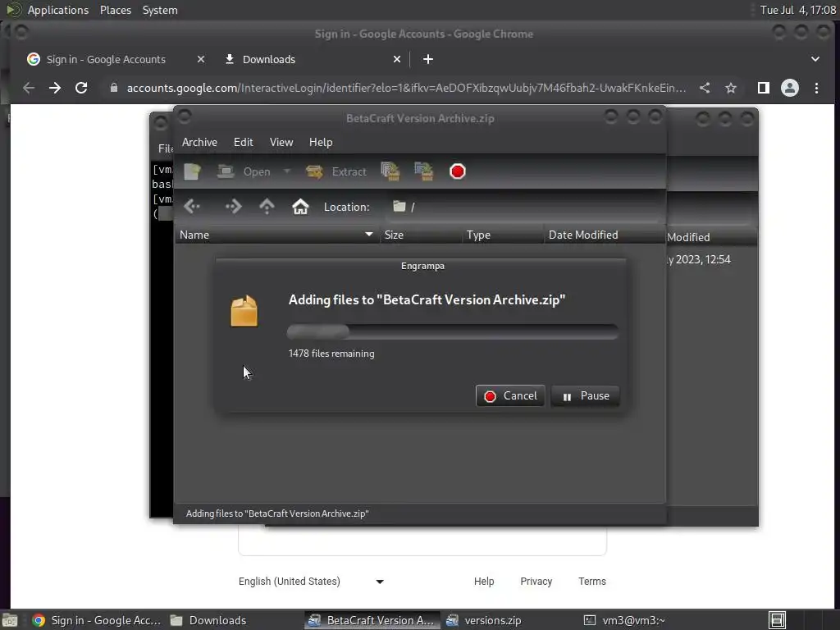The height and width of the screenshot is (630, 840).
Task: Click the up one level arrow icon
Action: click(x=267, y=207)
